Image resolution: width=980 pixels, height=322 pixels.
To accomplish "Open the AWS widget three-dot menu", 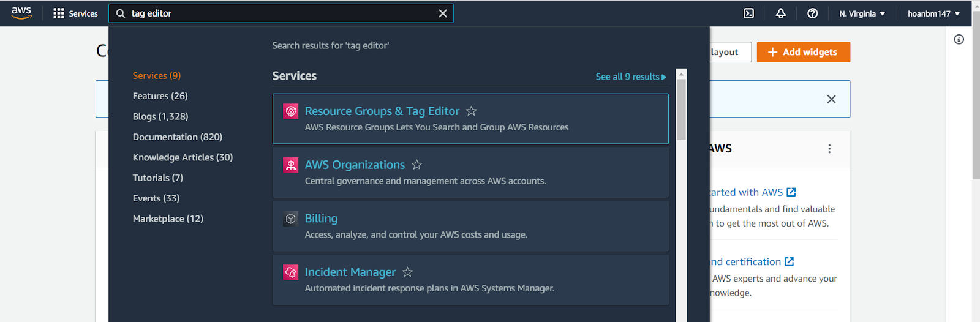I will [x=829, y=149].
